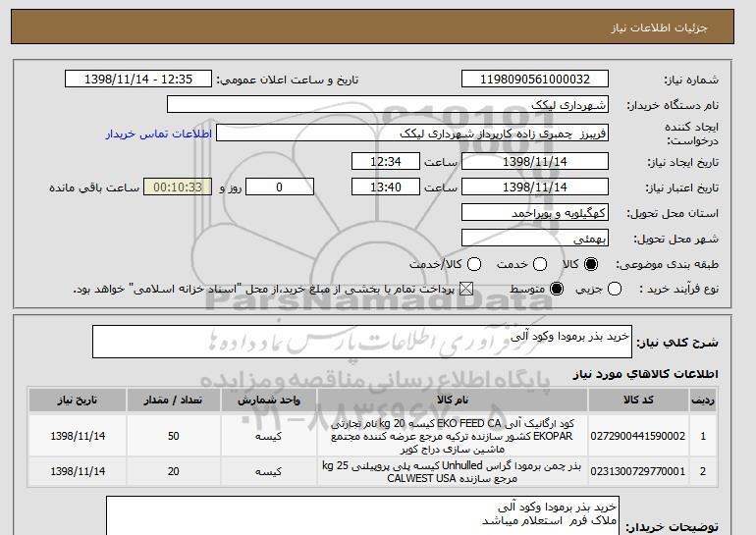Click the طبقه بندی موضوعی label
This screenshot has width=756, height=535.
[x=668, y=264]
